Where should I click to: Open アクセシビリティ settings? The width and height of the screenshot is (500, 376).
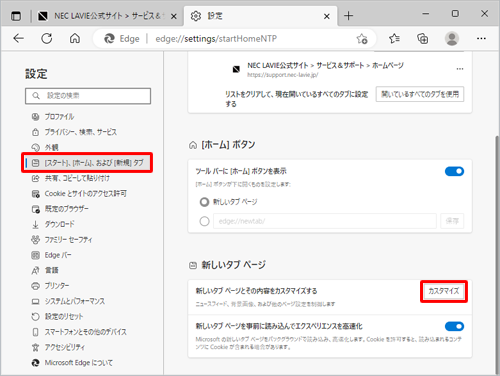tap(58, 348)
